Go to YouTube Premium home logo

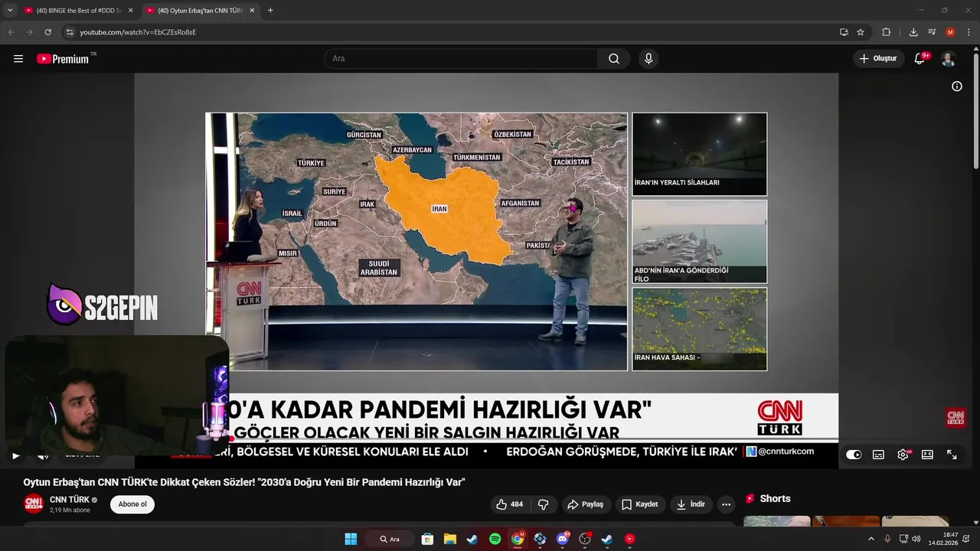click(x=64, y=59)
